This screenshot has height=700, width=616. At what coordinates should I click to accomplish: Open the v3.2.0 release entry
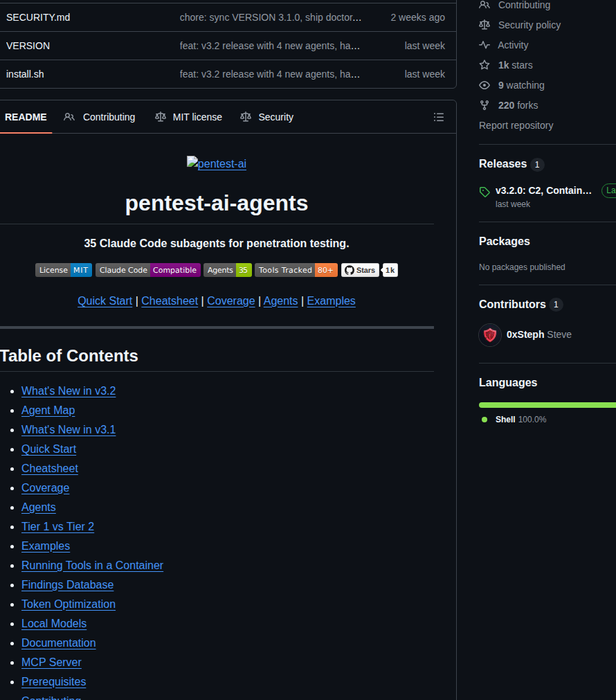(x=543, y=190)
